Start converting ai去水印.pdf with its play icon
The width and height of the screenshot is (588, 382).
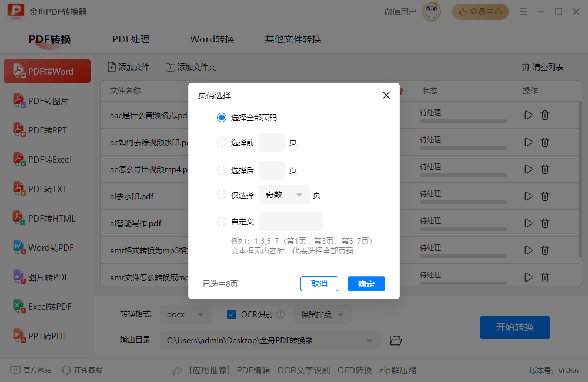tap(528, 196)
